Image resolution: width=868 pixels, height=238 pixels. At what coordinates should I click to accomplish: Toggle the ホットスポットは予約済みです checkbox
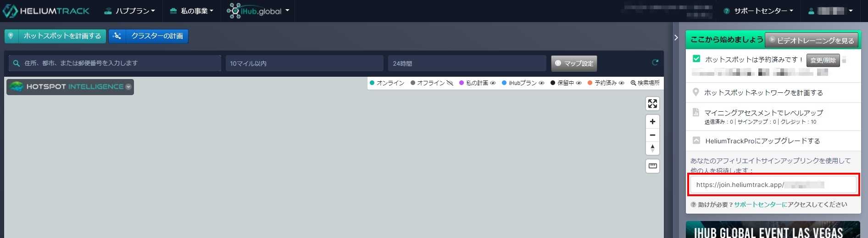pyautogui.click(x=696, y=59)
